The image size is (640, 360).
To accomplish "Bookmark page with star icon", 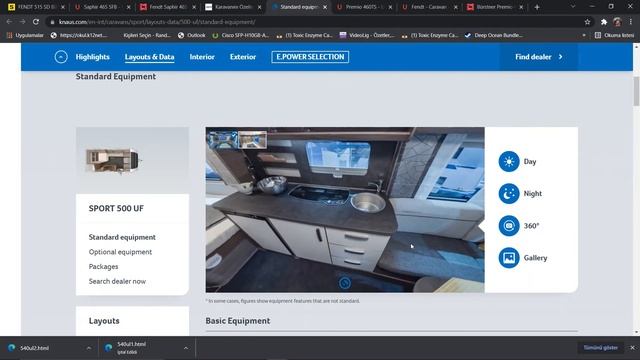I will tap(587, 22).
